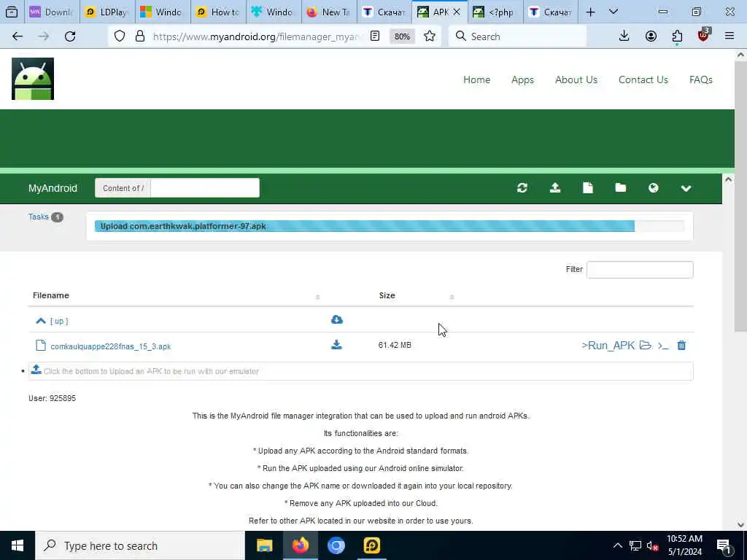Click the browser URL address bar

click(258, 36)
